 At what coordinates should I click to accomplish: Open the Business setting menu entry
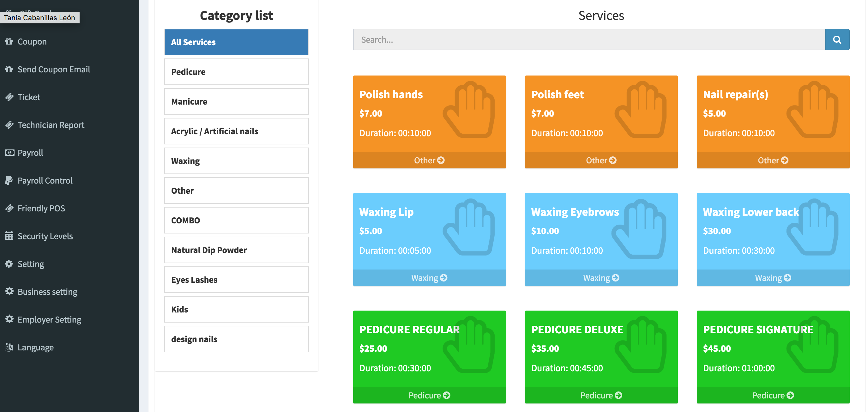point(47,291)
